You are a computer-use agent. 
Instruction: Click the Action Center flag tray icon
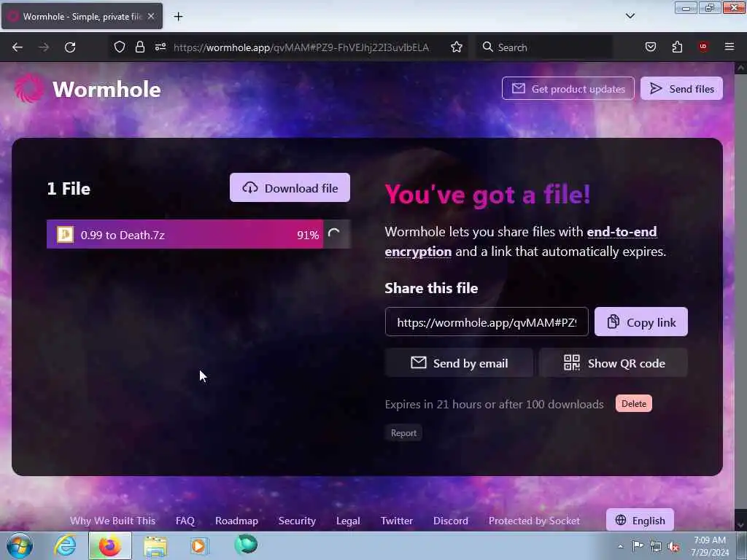pos(638,545)
